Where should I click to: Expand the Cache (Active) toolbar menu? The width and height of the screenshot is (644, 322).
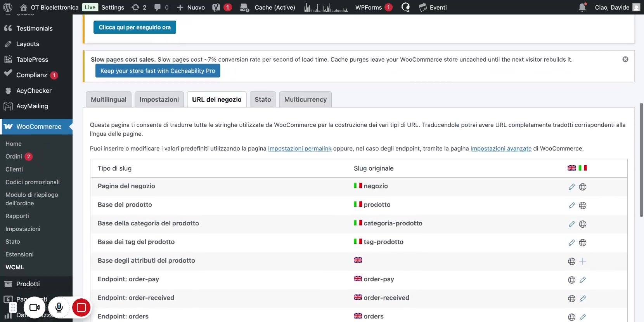pyautogui.click(x=268, y=7)
